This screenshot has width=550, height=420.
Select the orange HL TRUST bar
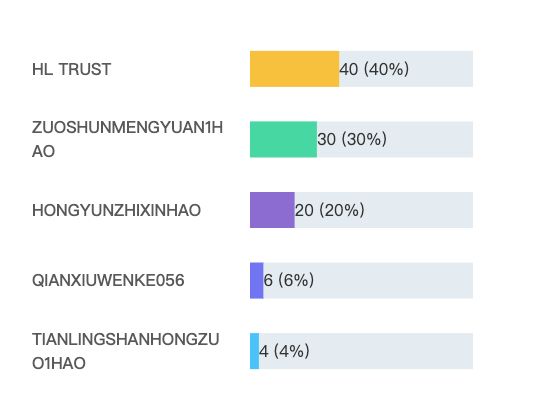[x=295, y=69]
